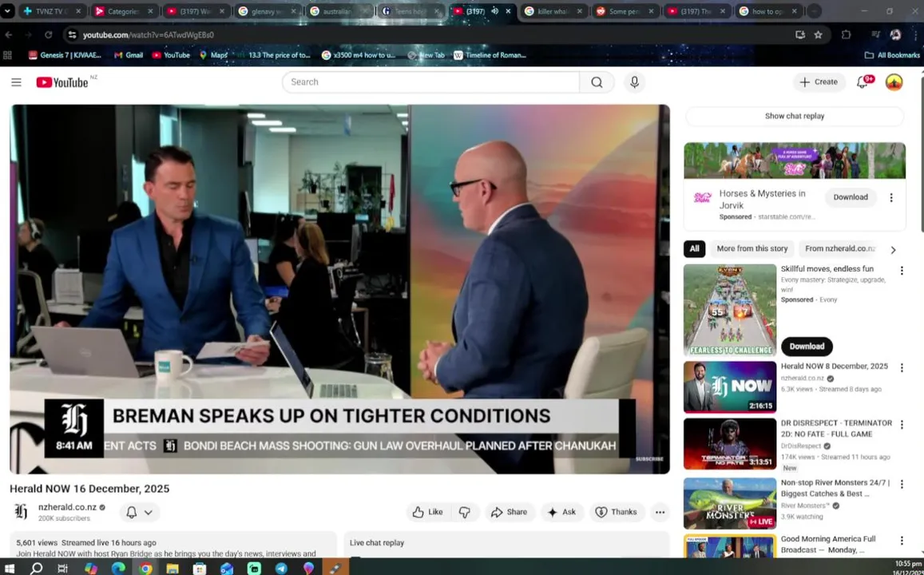Open the Create menu

click(819, 82)
